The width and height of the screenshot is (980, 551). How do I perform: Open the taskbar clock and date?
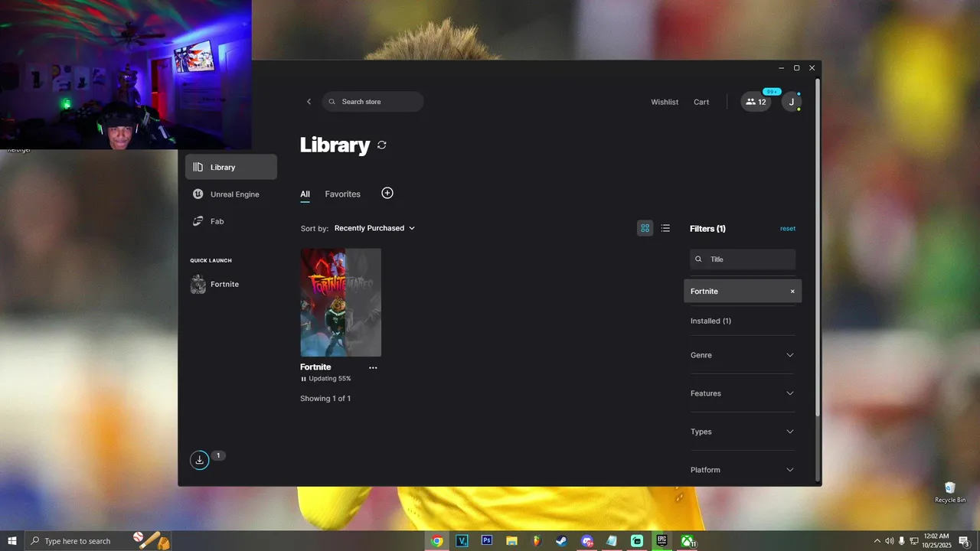[936, 541]
